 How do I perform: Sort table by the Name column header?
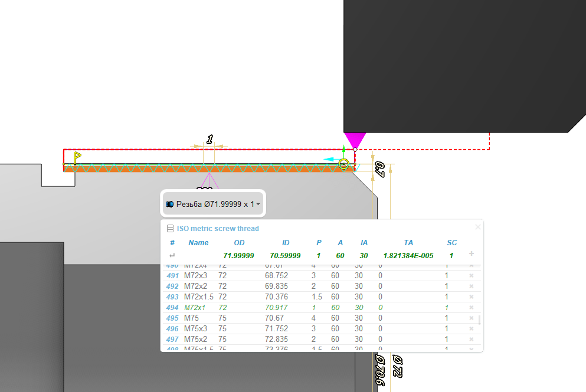coord(198,243)
